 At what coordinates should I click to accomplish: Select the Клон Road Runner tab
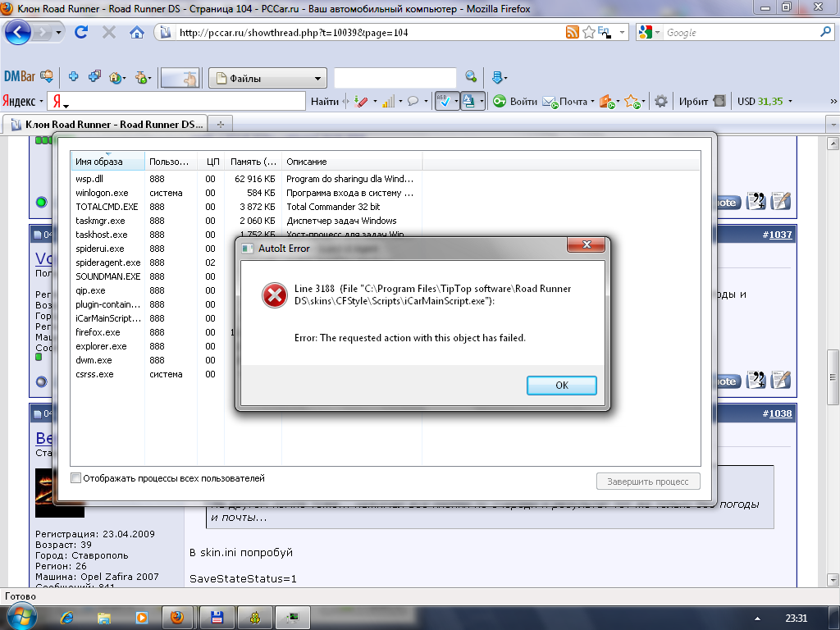pos(105,124)
